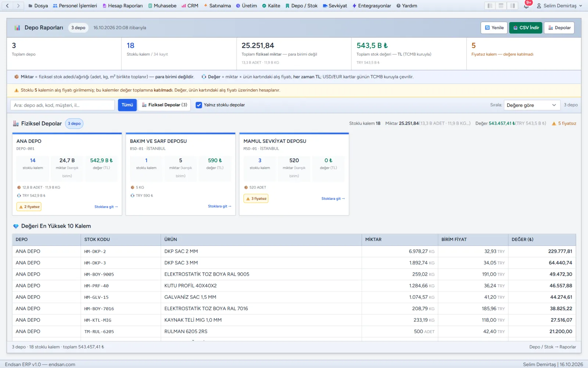Go back with the left arrow button
This screenshot has height=368, width=588.
tap(7, 6)
